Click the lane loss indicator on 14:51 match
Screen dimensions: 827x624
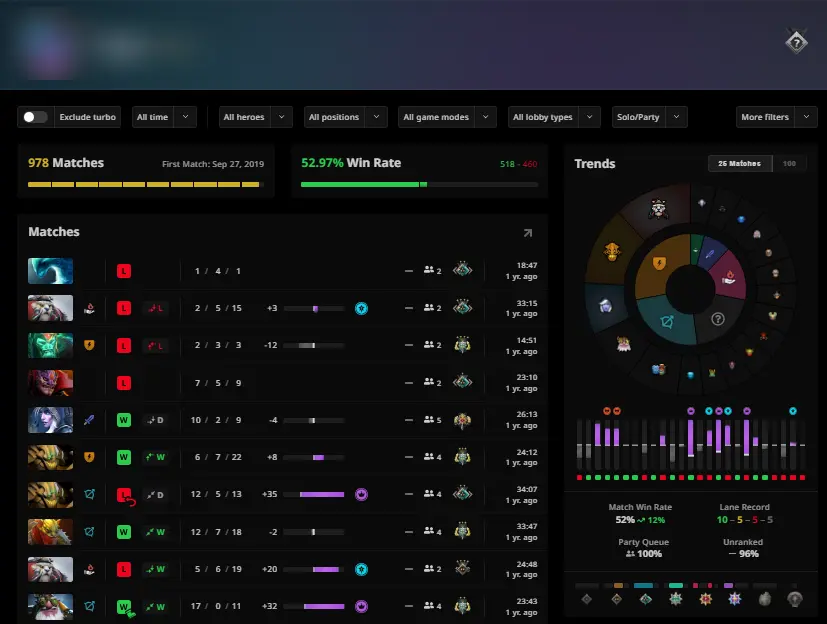click(x=155, y=345)
